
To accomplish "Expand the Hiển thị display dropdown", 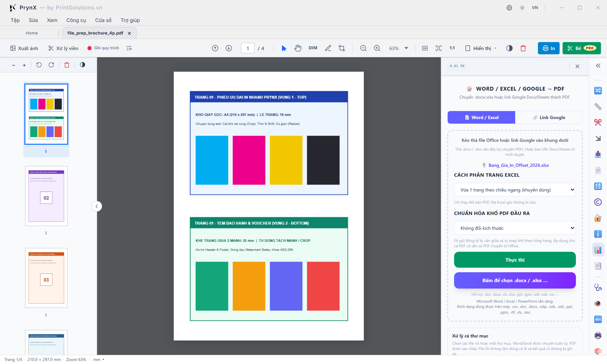I will [x=481, y=48].
